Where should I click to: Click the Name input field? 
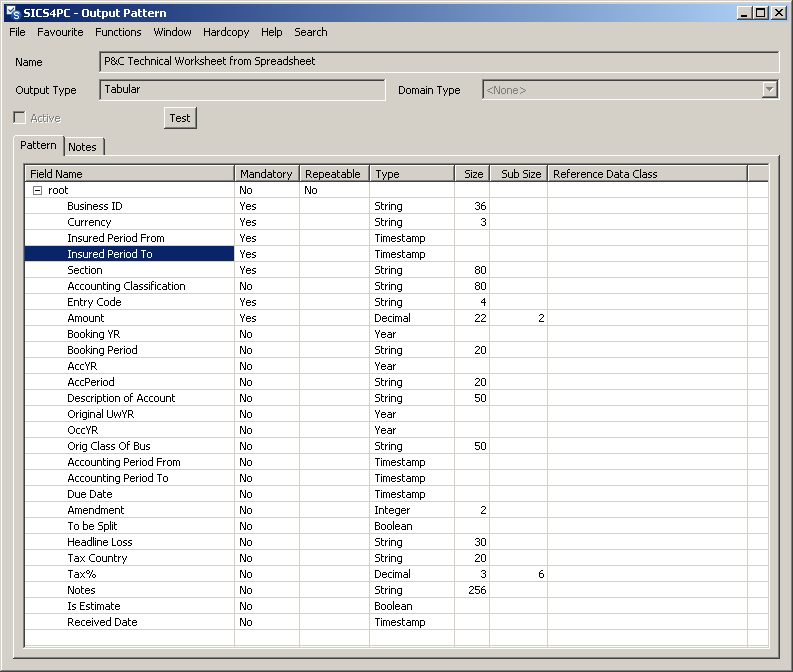tap(440, 62)
